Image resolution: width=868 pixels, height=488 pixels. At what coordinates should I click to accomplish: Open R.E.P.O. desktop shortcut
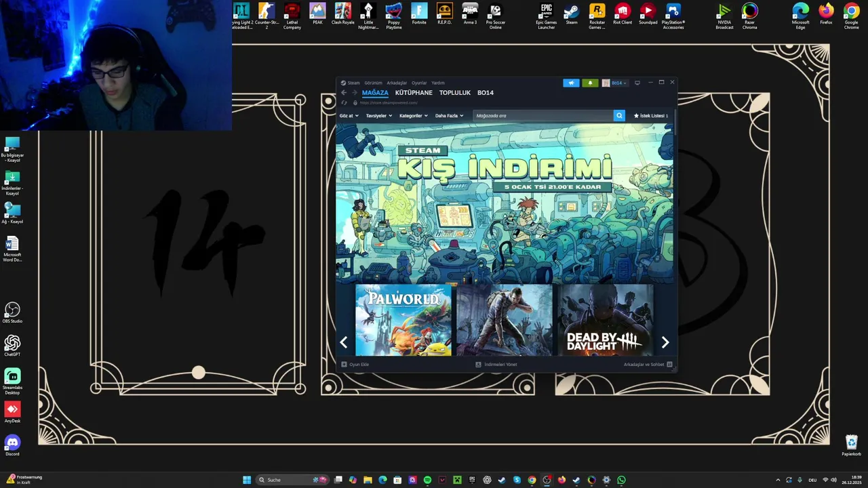point(445,14)
